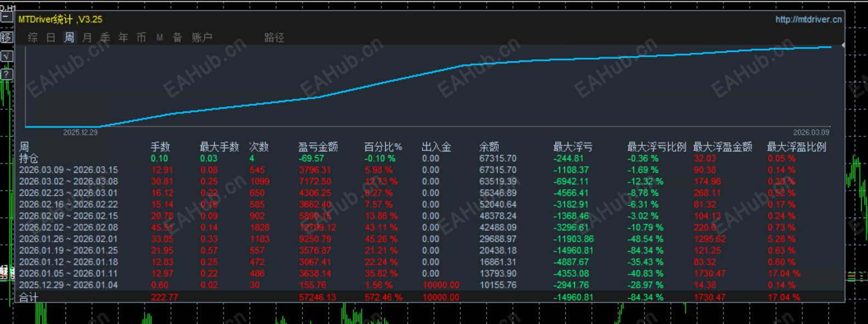Select the 周 weekly tab
Image resolution: width=868 pixels, height=324 pixels.
point(69,37)
